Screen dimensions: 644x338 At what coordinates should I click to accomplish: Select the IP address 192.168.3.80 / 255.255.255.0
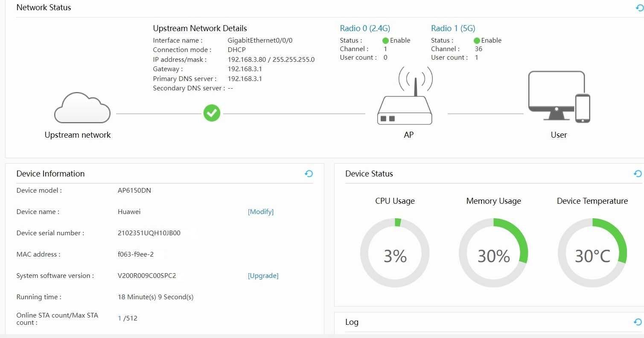point(271,59)
